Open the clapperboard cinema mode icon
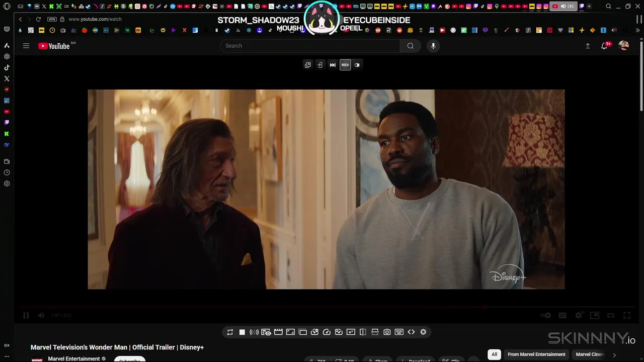The height and width of the screenshot is (362, 644). (278, 332)
